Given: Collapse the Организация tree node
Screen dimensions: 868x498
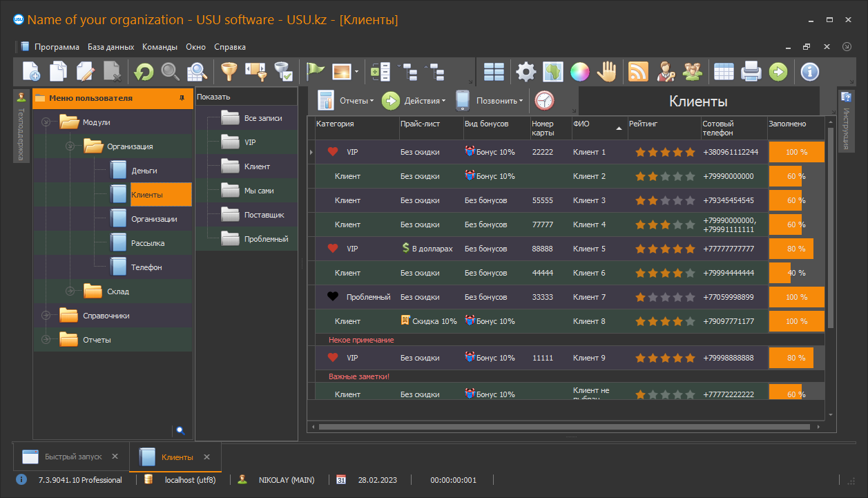Looking at the screenshot, I should (x=70, y=146).
